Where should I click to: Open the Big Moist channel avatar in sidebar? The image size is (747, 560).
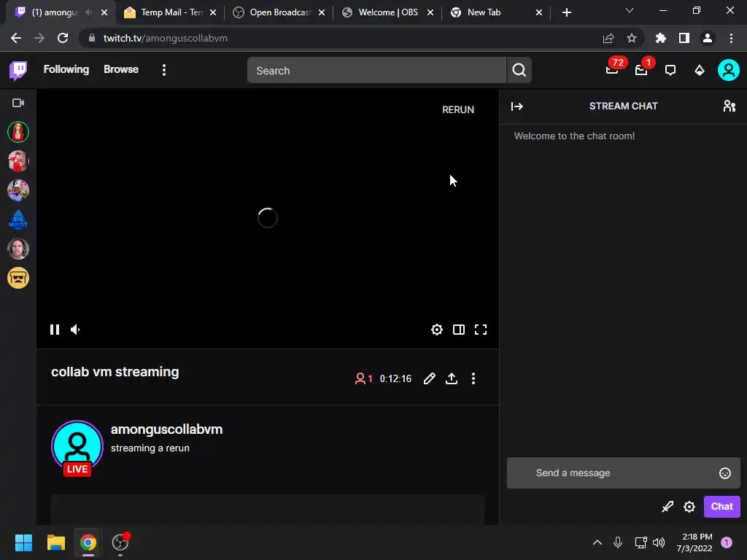[x=18, y=219]
